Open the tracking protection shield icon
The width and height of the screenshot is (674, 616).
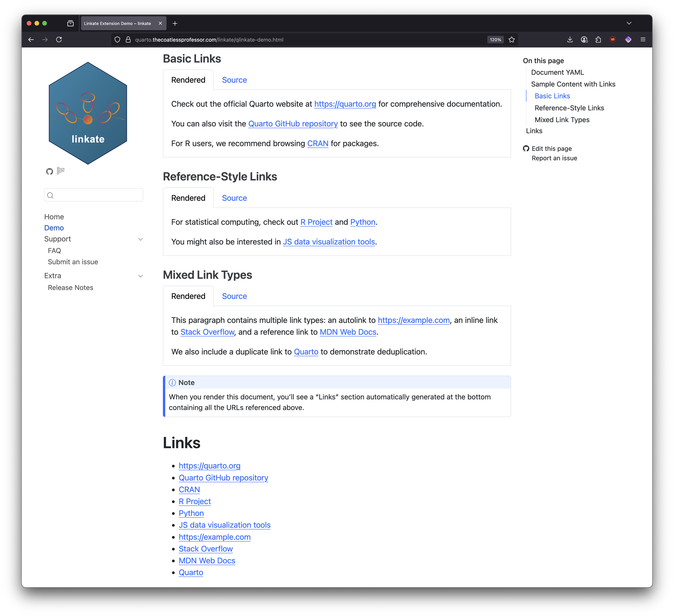(x=117, y=39)
